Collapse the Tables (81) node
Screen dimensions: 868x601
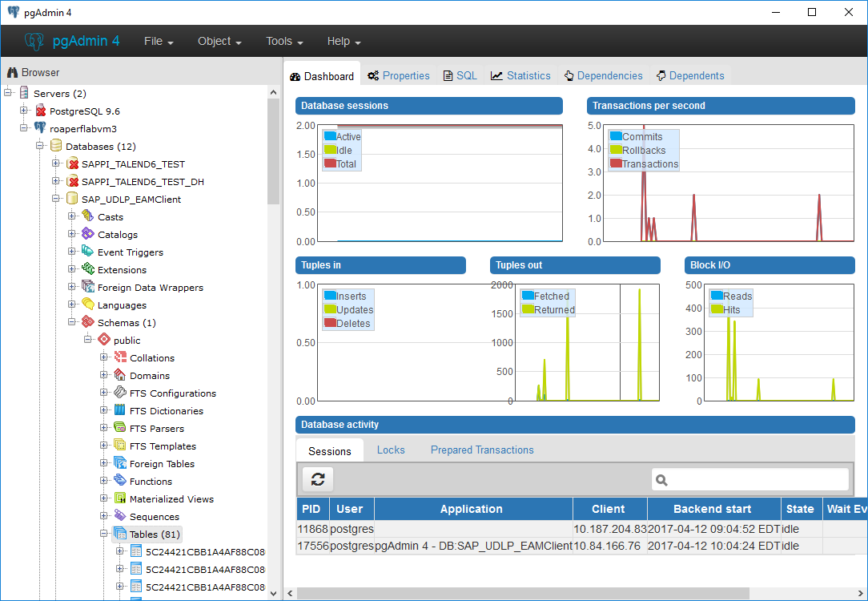(104, 534)
